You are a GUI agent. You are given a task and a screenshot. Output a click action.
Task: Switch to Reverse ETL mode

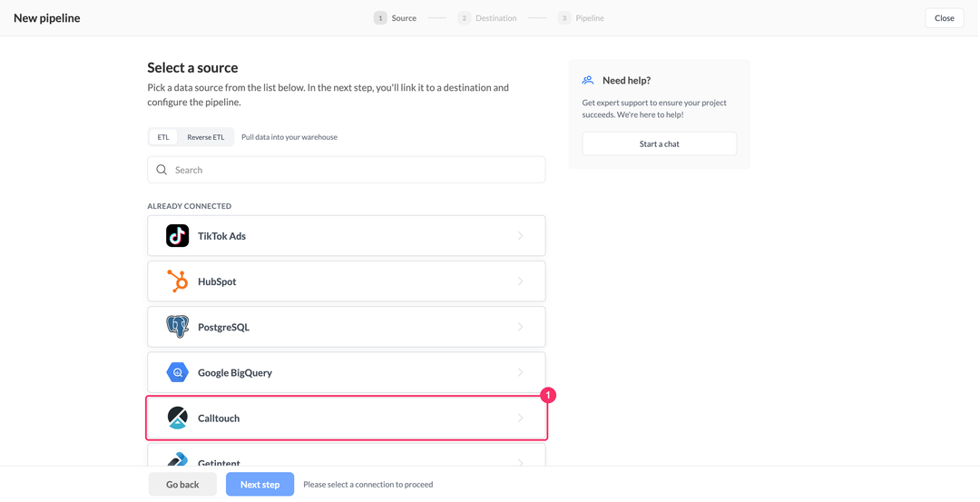[x=206, y=137]
